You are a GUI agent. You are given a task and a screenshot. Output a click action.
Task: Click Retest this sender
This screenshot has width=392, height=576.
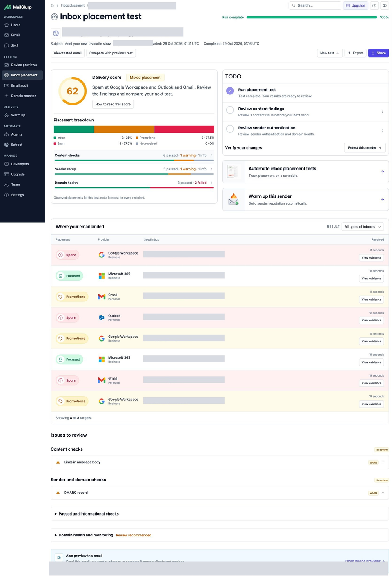point(365,148)
